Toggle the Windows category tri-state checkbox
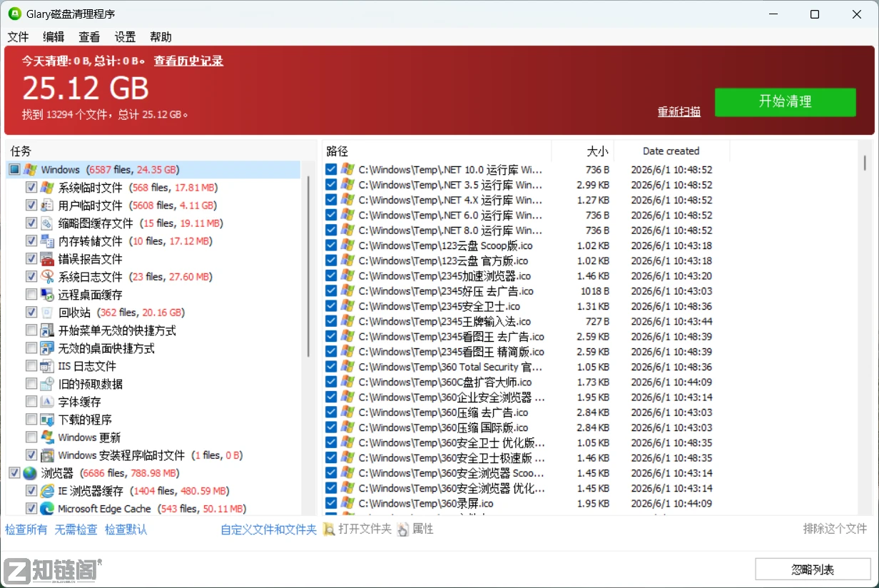This screenshot has height=588, width=879. [14, 170]
